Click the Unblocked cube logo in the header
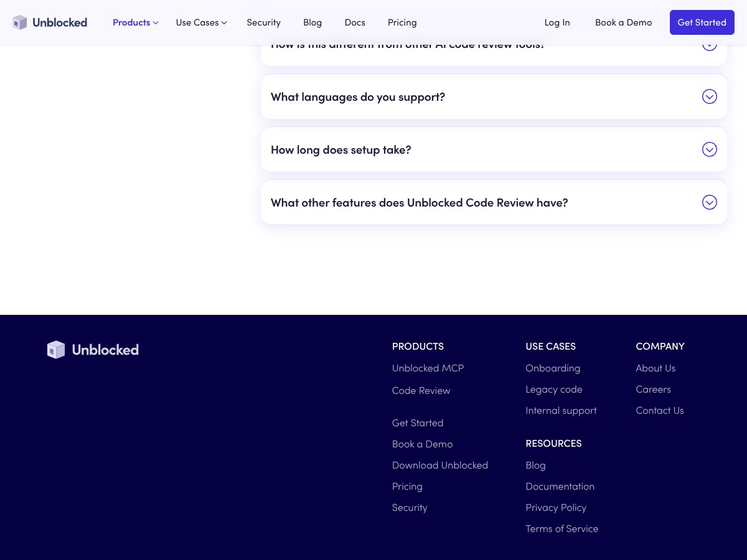 tap(20, 22)
